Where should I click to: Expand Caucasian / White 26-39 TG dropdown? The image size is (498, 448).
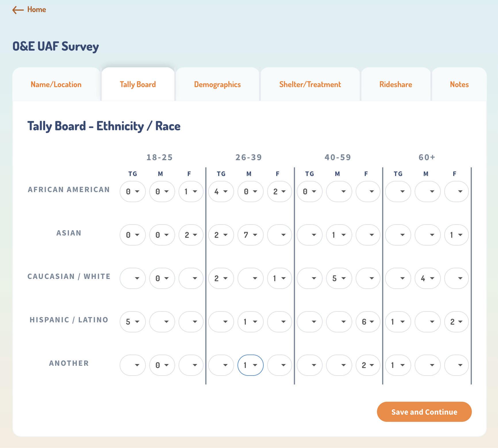tap(221, 278)
